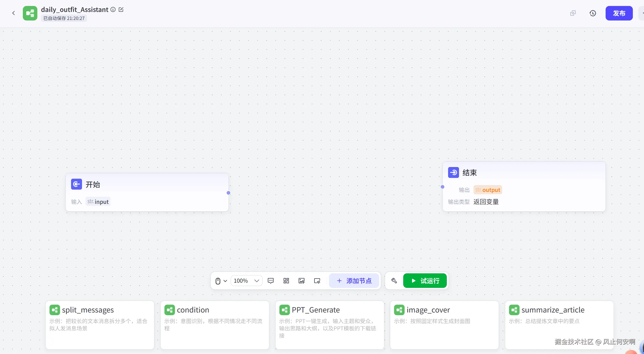Viewport: 644px width, 354px height.
Task: Click the duplicate windows icon in header
Action: (573, 13)
